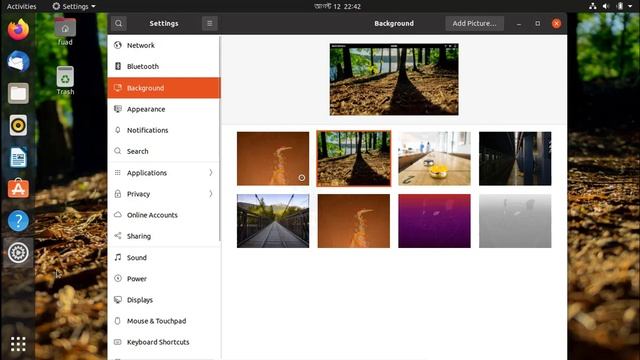
Task: Switch to the Appearance panel
Action: 164,109
